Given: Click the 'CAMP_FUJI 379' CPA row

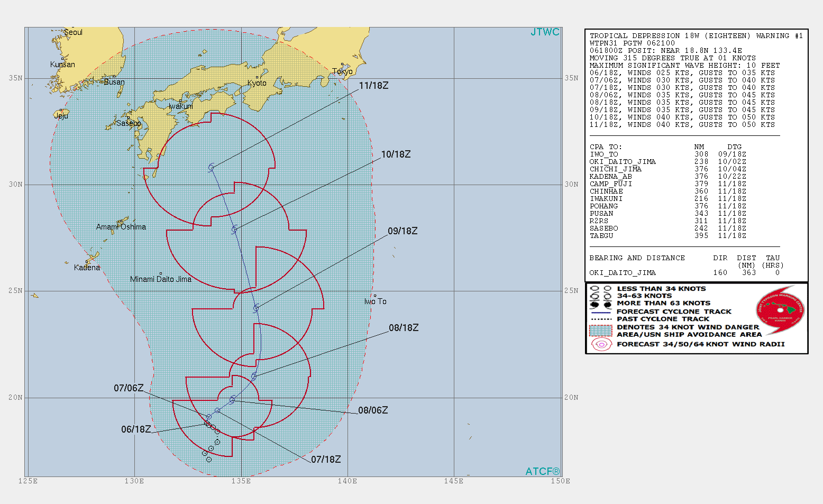Looking at the screenshot, I should (668, 184).
